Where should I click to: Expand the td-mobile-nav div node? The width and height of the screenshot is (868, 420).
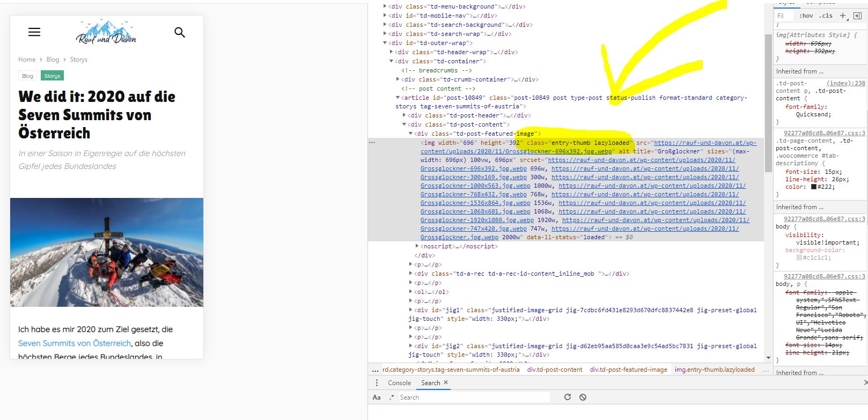(x=385, y=16)
